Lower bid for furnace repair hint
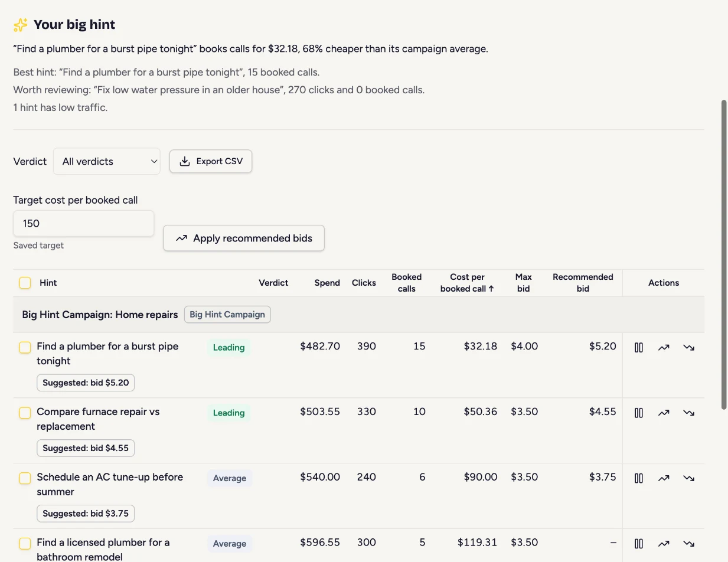 pyautogui.click(x=688, y=413)
